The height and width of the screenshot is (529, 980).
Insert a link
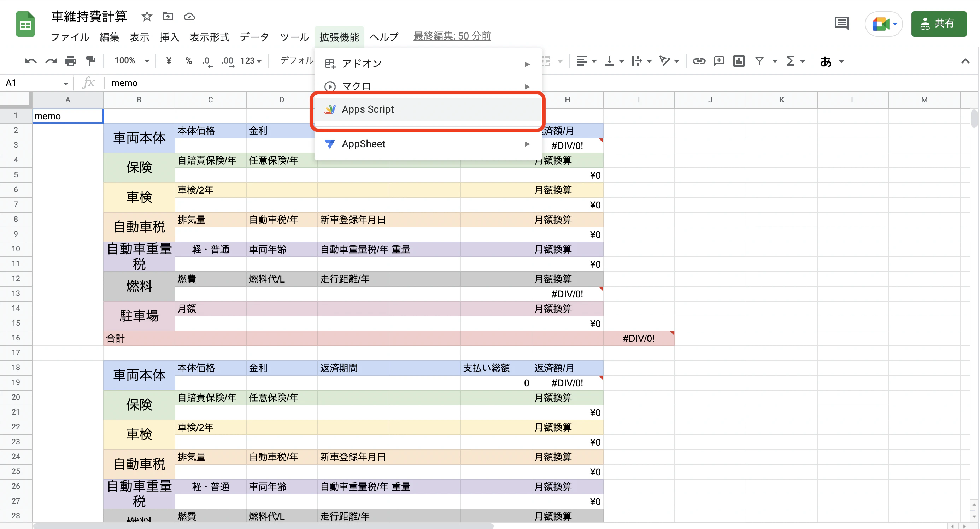pyautogui.click(x=699, y=61)
